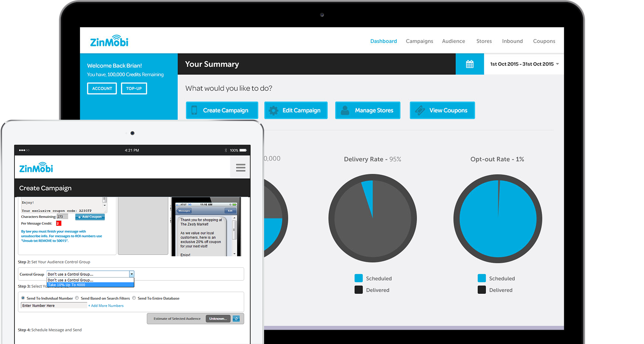Click 'Step 4: Schedule Message and Send' text
The width and height of the screenshot is (644, 344).
[50, 330]
